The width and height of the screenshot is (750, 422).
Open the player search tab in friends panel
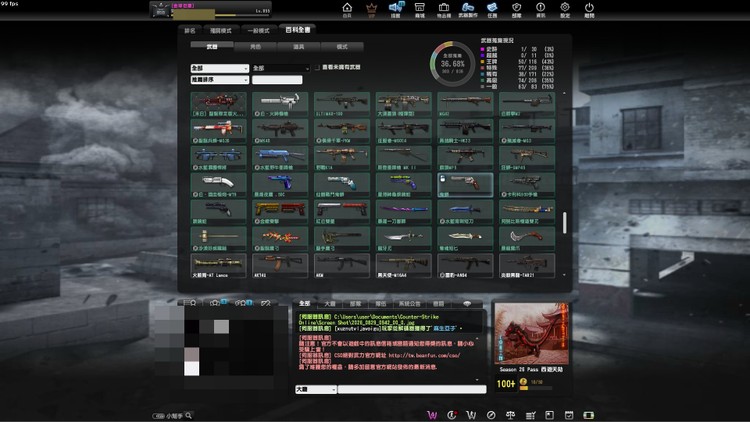(x=190, y=302)
